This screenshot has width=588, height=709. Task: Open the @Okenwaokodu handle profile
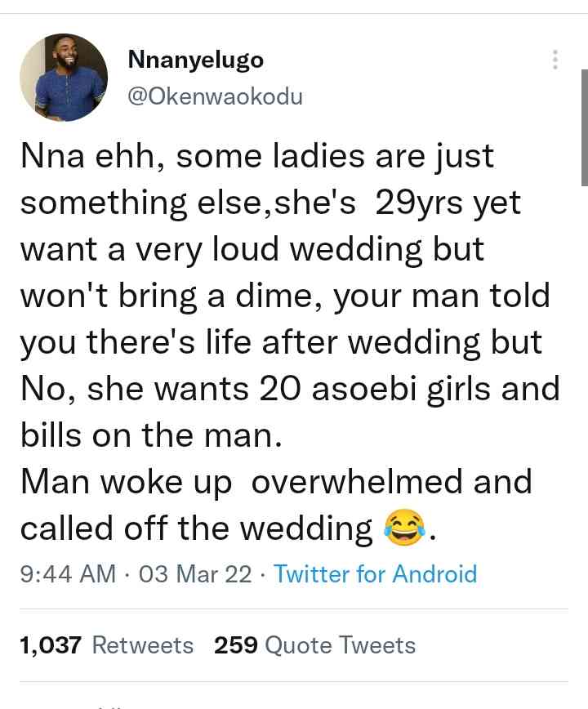coord(215,96)
